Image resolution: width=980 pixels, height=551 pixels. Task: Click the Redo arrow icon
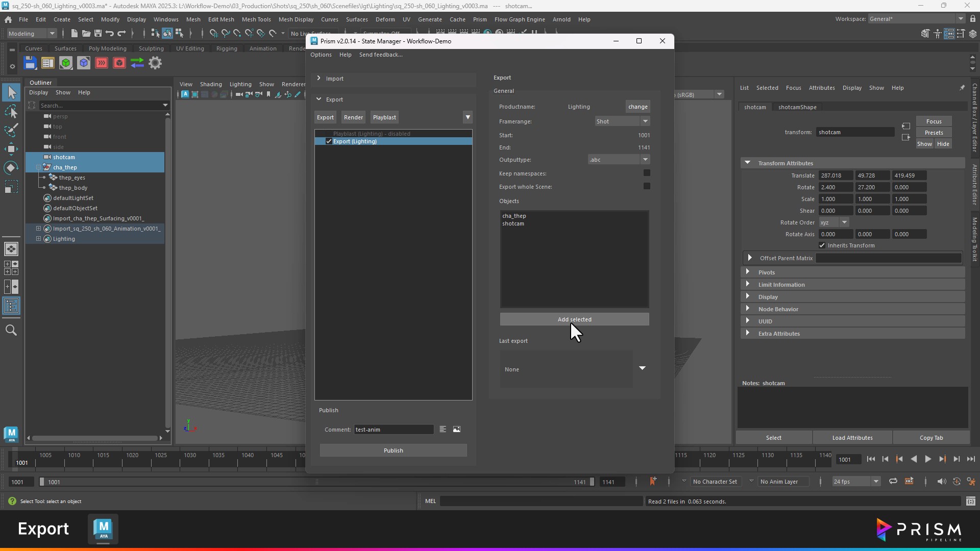[x=121, y=34]
